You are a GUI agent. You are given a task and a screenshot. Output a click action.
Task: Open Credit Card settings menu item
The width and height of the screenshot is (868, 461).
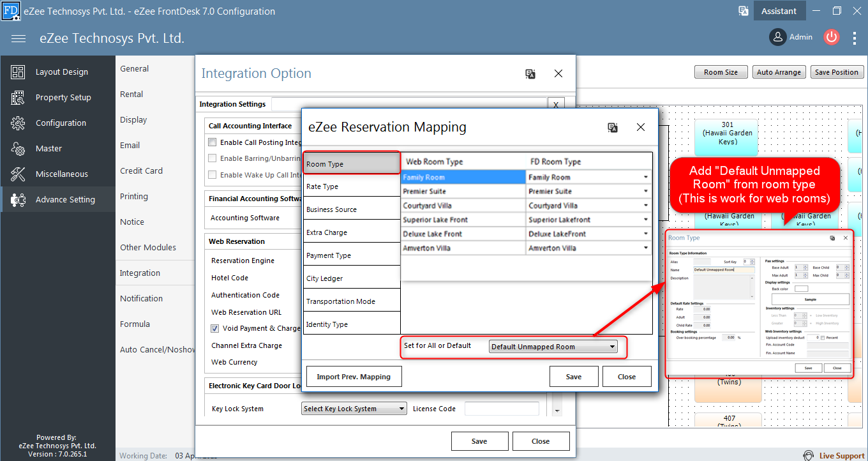click(141, 170)
